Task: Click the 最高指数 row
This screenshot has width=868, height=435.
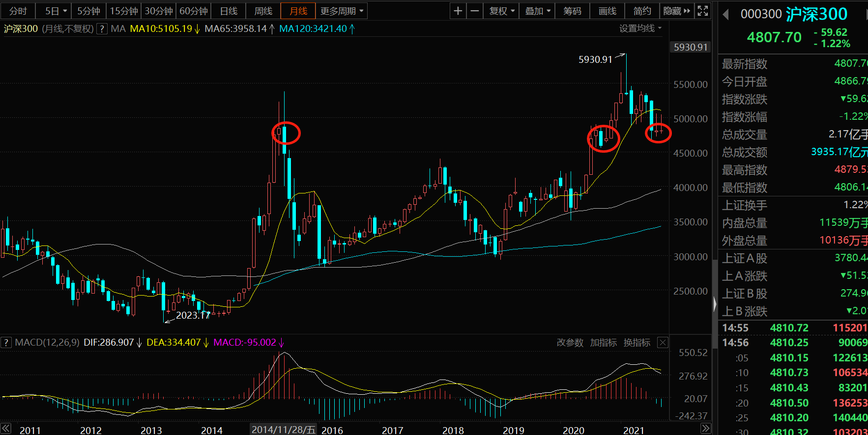Action: (793, 170)
